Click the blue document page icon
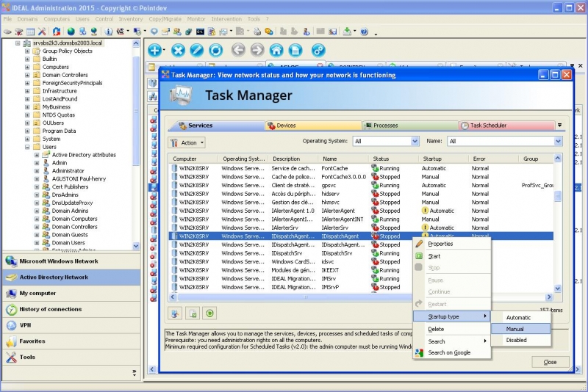The image size is (588, 392). (295, 50)
